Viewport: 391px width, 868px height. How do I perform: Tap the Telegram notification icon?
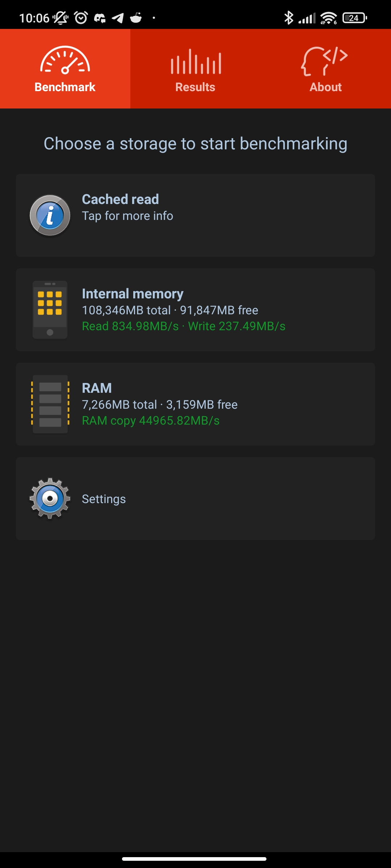118,18
